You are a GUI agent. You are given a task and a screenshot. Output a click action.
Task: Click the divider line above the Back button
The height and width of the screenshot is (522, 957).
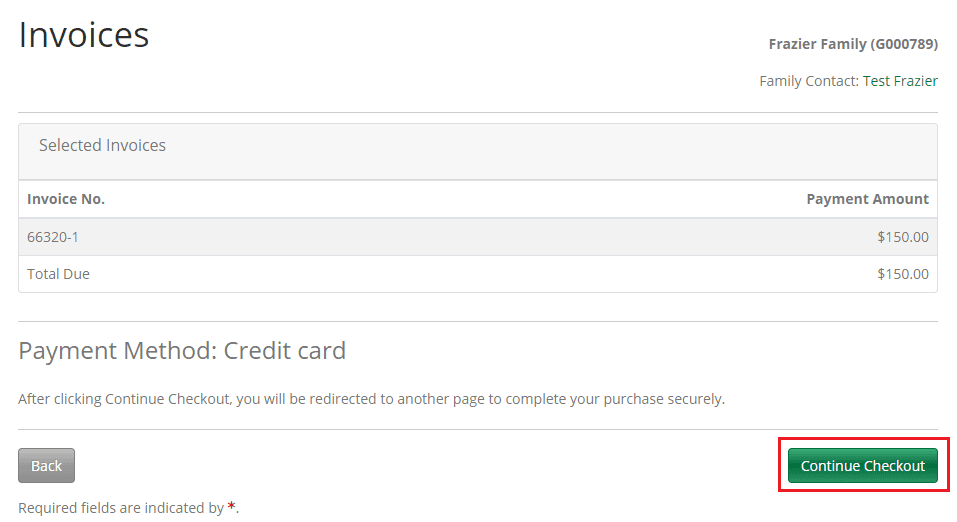[x=478, y=429]
